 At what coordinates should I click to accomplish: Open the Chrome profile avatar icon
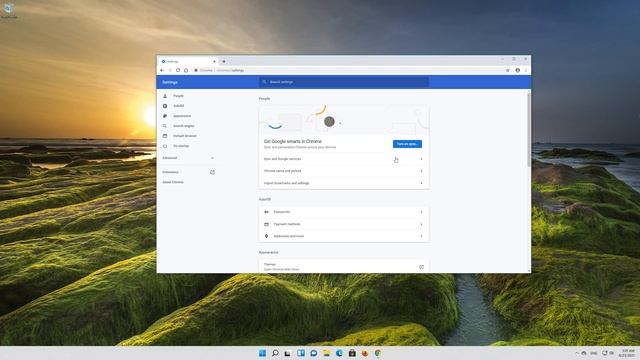(518, 70)
